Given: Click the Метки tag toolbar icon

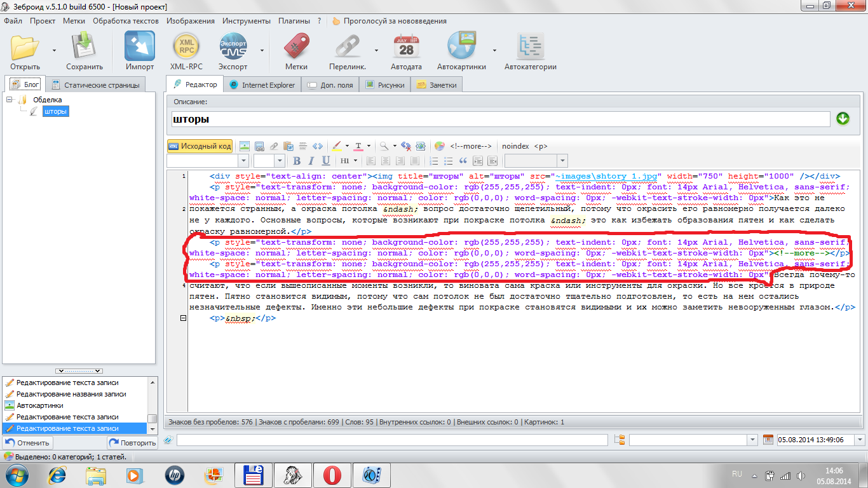Looking at the screenshot, I should tap(296, 47).
